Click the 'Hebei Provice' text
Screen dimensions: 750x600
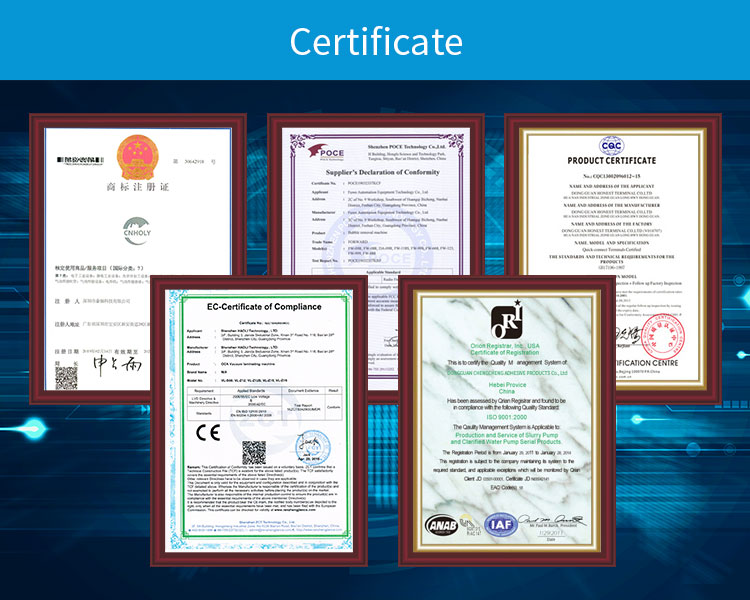(x=507, y=385)
